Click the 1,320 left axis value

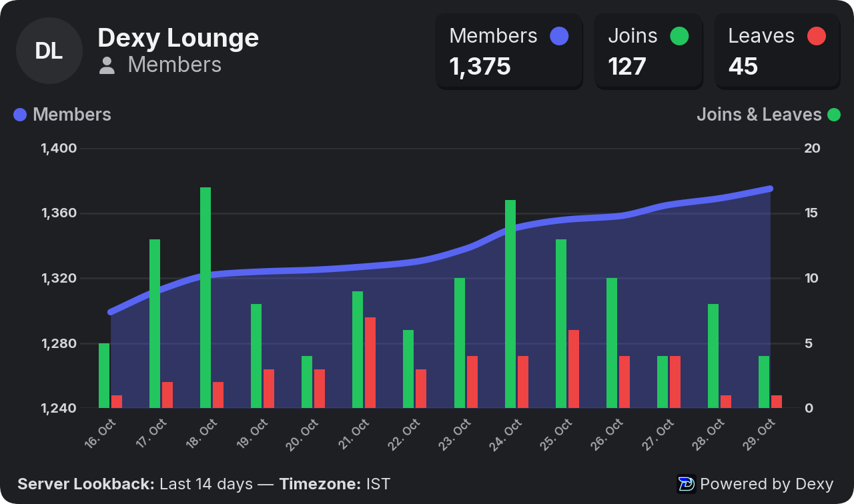click(59, 279)
